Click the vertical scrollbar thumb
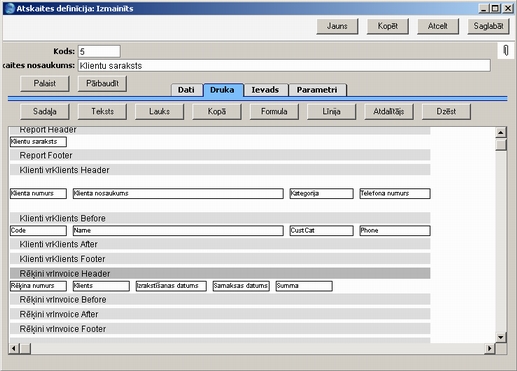The width and height of the screenshot is (517, 371). point(501,145)
